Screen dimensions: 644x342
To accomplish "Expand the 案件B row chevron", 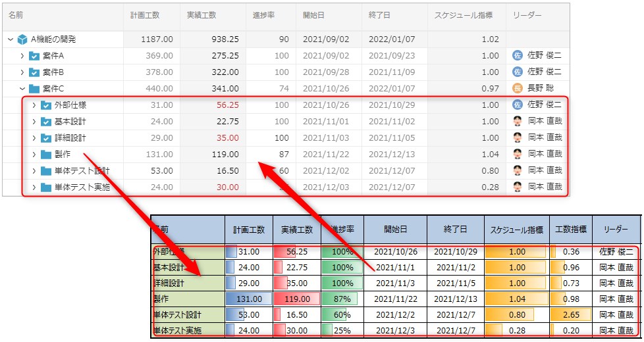I will click(x=22, y=72).
